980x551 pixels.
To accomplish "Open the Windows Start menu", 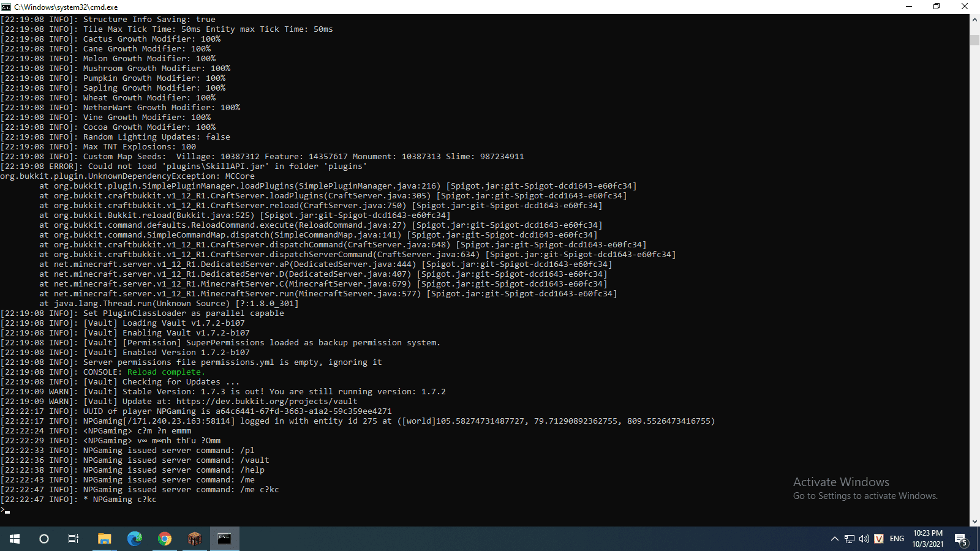I will pos(15,539).
